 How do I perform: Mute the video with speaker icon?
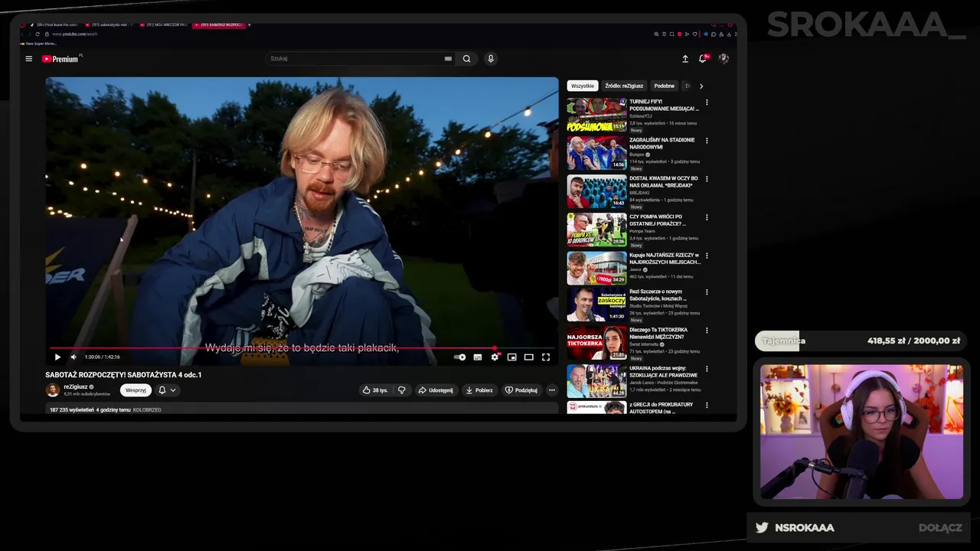(73, 357)
